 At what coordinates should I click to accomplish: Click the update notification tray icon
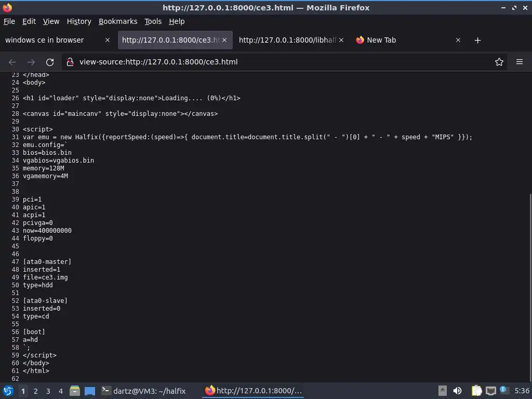pos(503,390)
